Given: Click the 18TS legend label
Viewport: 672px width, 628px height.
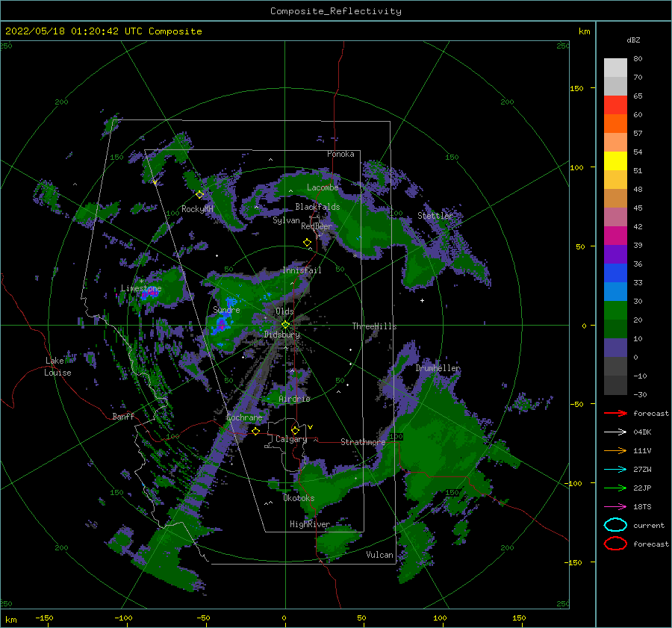Looking at the screenshot, I should [642, 507].
